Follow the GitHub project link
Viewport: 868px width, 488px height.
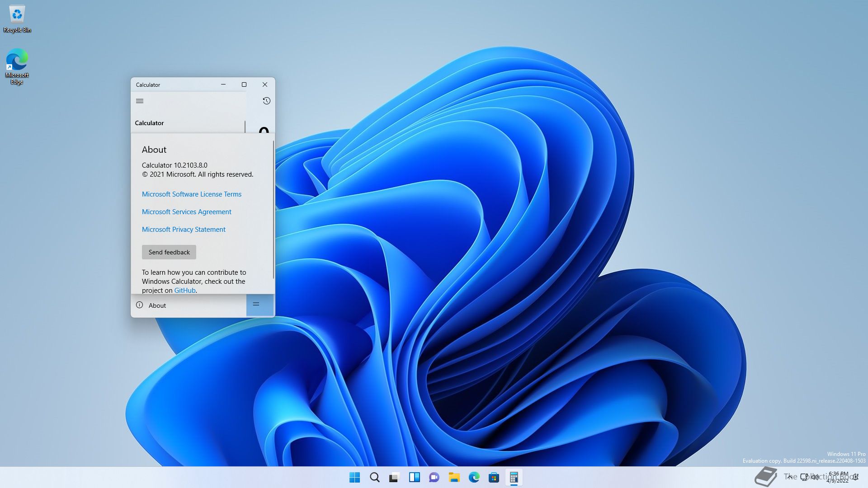(x=185, y=291)
